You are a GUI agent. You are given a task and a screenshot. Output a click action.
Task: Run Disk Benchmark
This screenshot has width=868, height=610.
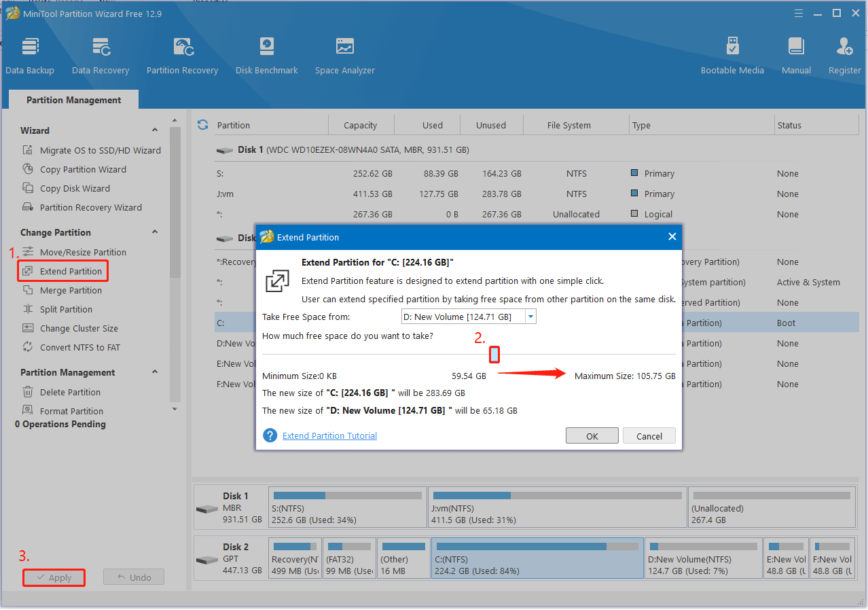coord(267,56)
